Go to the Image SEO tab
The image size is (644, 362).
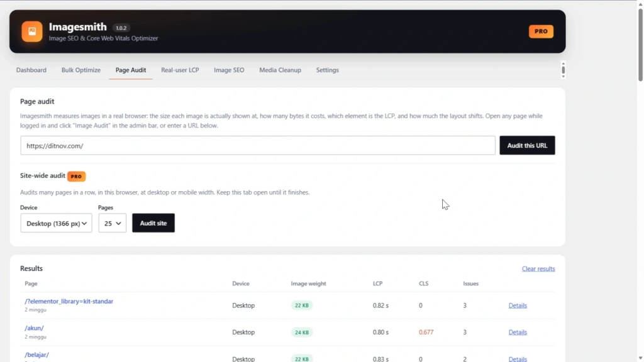229,70
